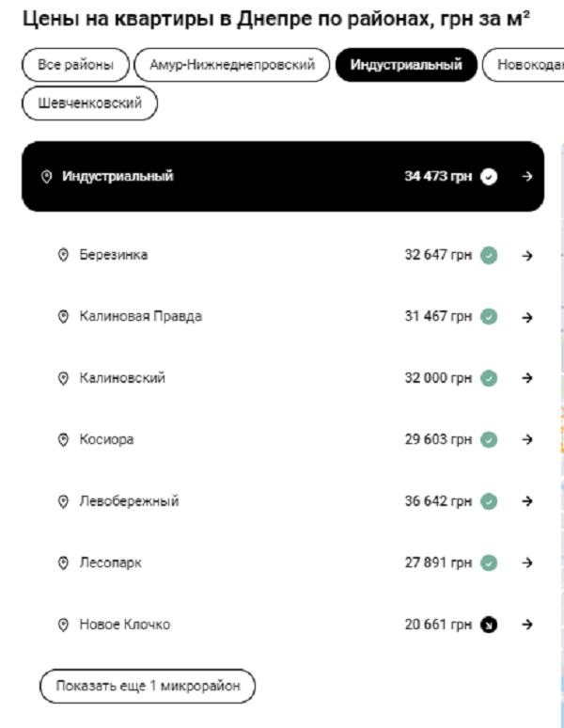Click the white check icon in Индустриальный header
564x728 pixels.
coord(489,176)
